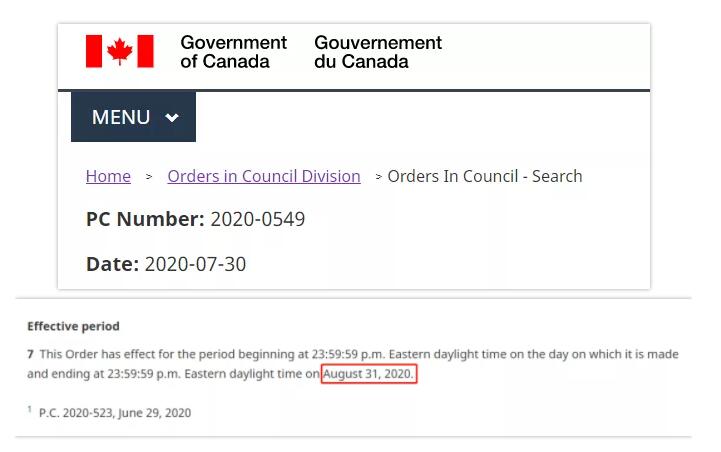The height and width of the screenshot is (452, 721).
Task: Click the PC number value 2020-0549
Action: 257,219
